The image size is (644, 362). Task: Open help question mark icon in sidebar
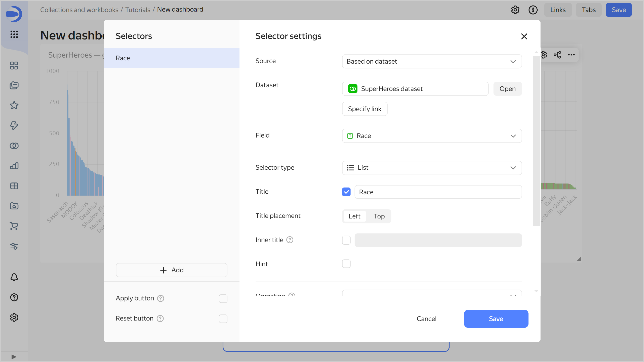(x=14, y=297)
